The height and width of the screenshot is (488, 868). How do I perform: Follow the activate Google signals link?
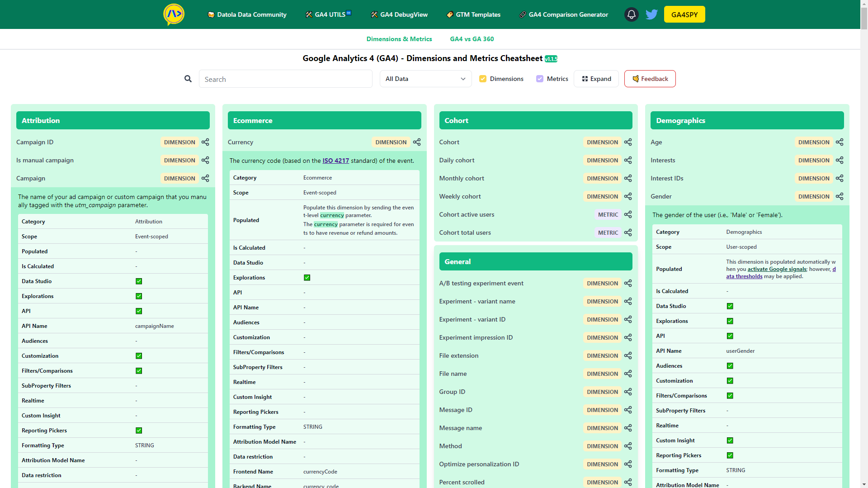tap(777, 269)
